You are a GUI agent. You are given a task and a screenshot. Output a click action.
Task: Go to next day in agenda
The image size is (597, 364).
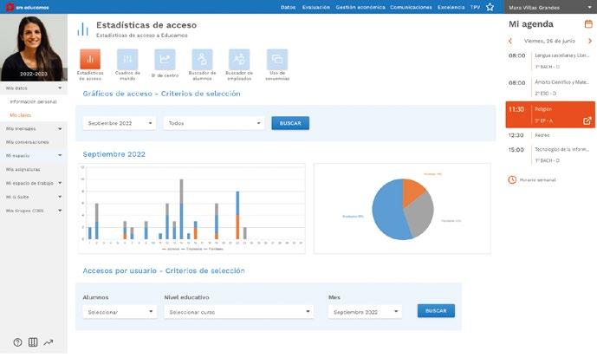pyautogui.click(x=590, y=41)
